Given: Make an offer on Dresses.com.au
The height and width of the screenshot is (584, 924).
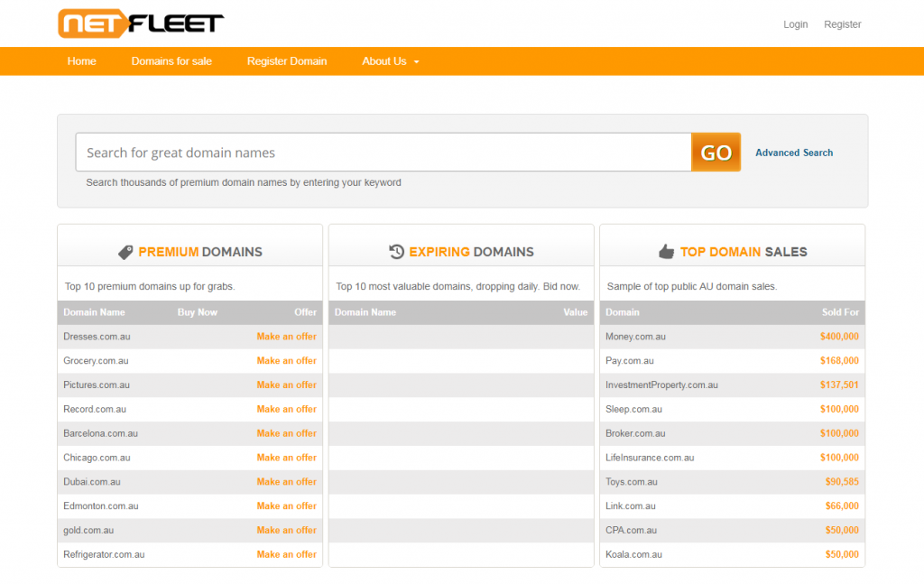Looking at the screenshot, I should click(287, 336).
